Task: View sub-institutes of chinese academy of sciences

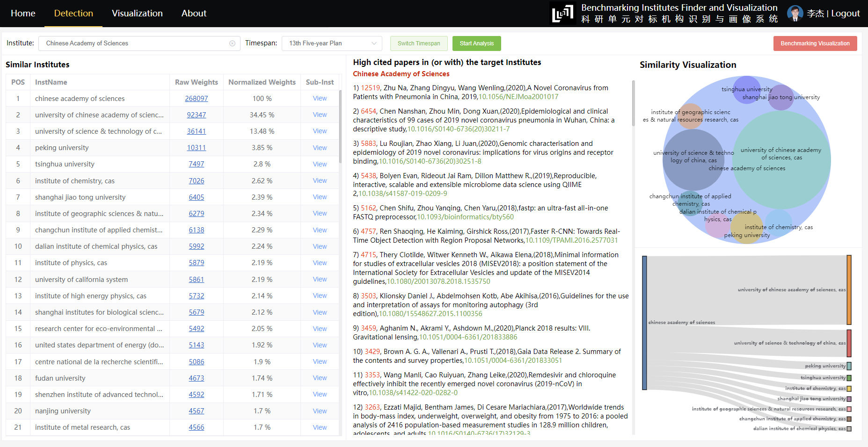Action: point(320,98)
